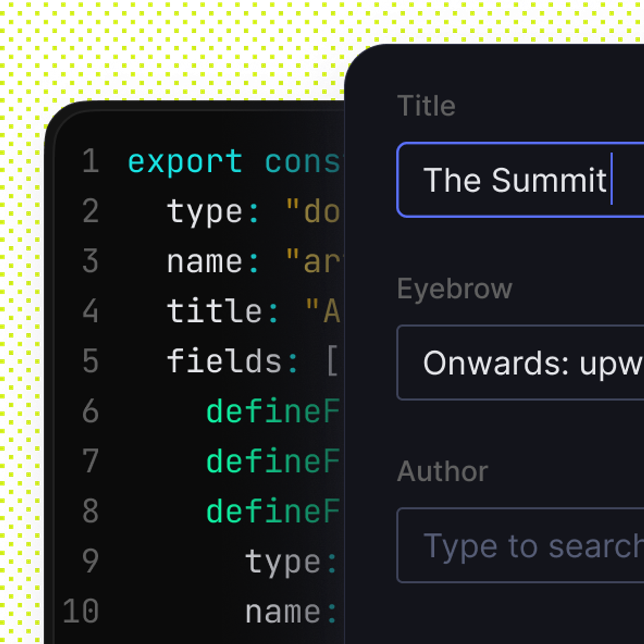Select line number 7 in code gutter
This screenshot has width=644, height=644.
coord(91,462)
